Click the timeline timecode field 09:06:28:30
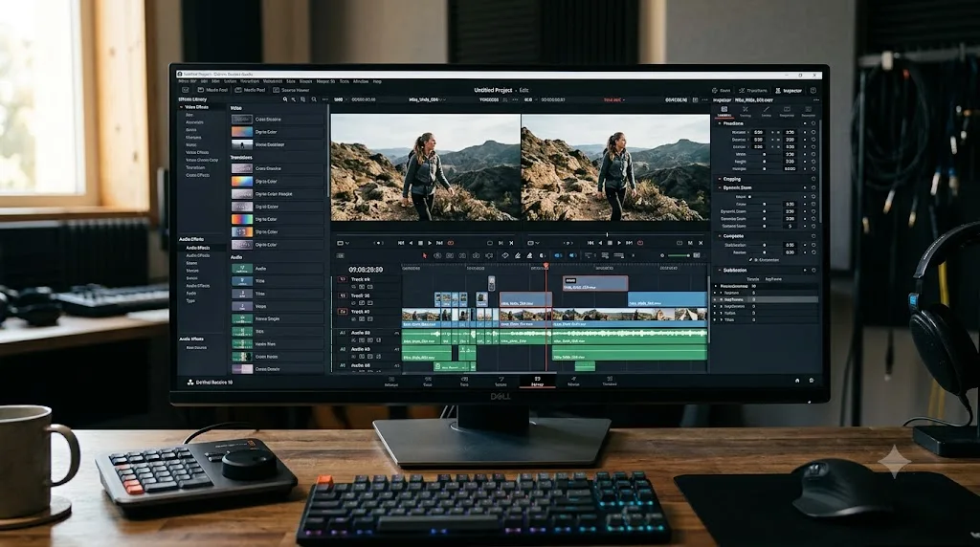Image resolution: width=980 pixels, height=547 pixels. point(366,270)
